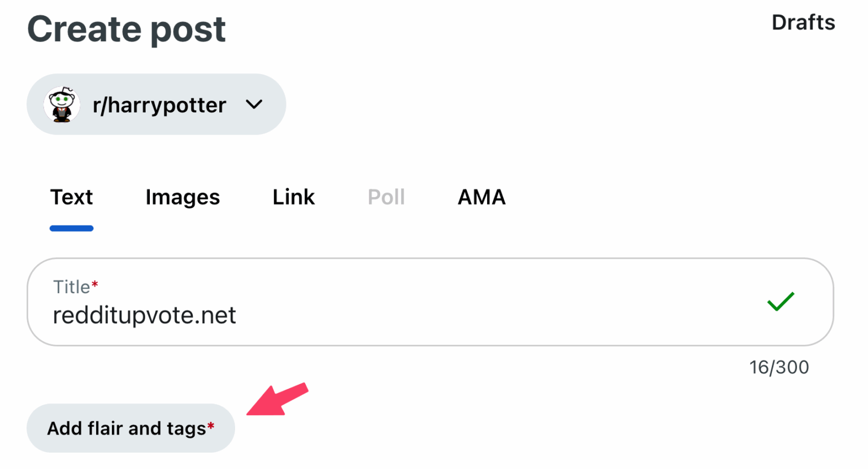Click the Create post heading
The width and height of the screenshot is (868, 469).
coord(126,29)
